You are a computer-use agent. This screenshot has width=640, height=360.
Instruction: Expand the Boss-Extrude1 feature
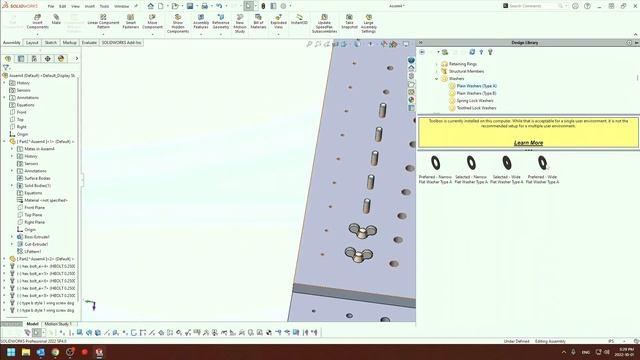click(12, 237)
